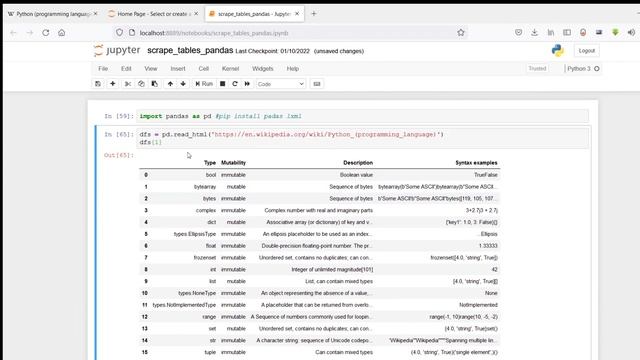Click the red extension icon in browser toolbar

point(583,33)
